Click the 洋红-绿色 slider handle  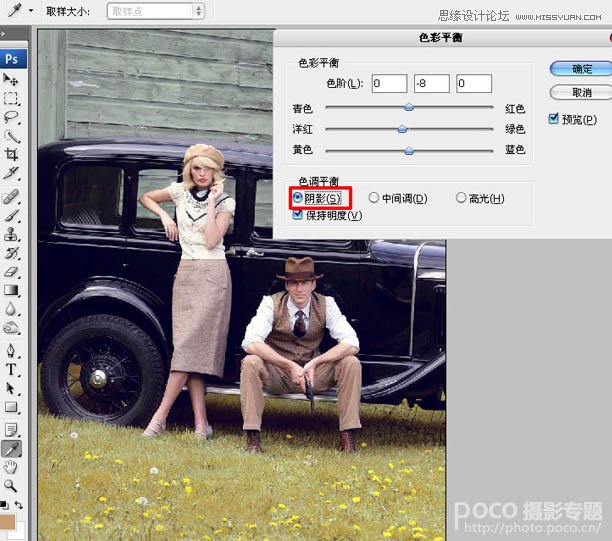(x=402, y=129)
